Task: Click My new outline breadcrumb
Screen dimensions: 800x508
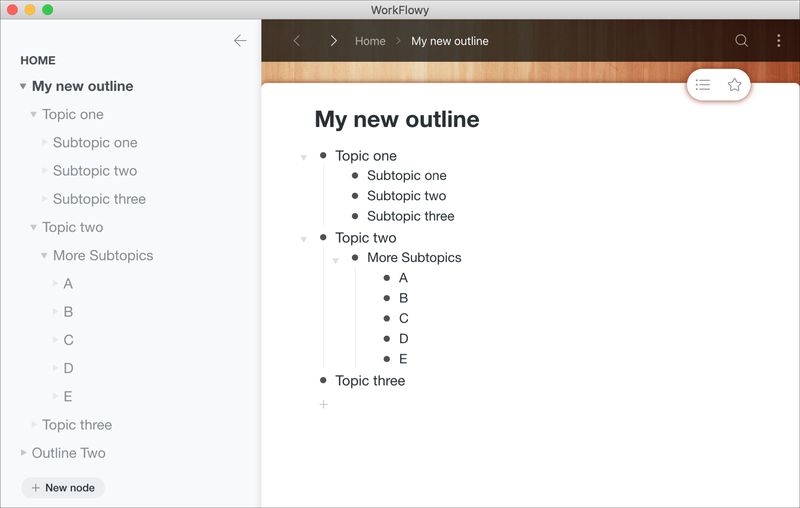Action: pyautogui.click(x=450, y=41)
